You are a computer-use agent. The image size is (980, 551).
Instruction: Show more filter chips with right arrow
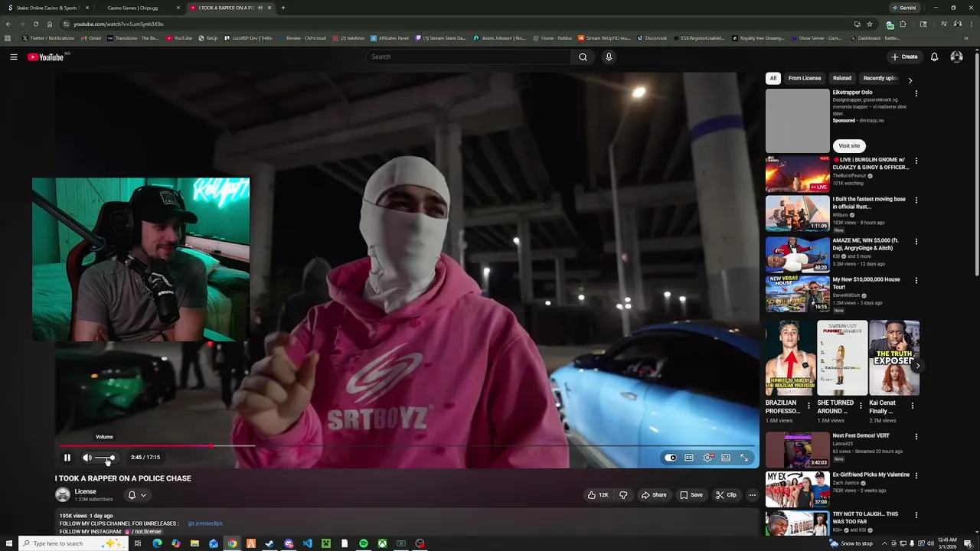coord(910,80)
